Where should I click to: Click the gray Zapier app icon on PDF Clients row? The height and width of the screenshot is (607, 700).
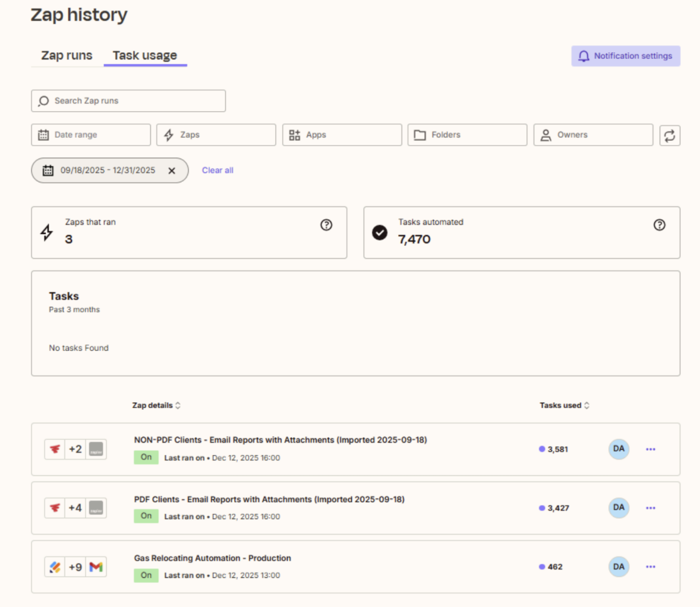96,508
